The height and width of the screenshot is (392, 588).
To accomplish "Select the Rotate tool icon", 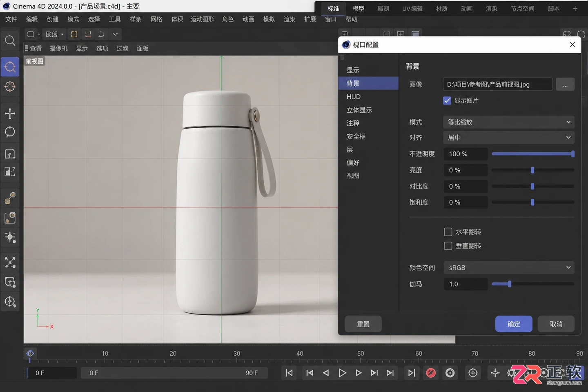I will click(10, 132).
